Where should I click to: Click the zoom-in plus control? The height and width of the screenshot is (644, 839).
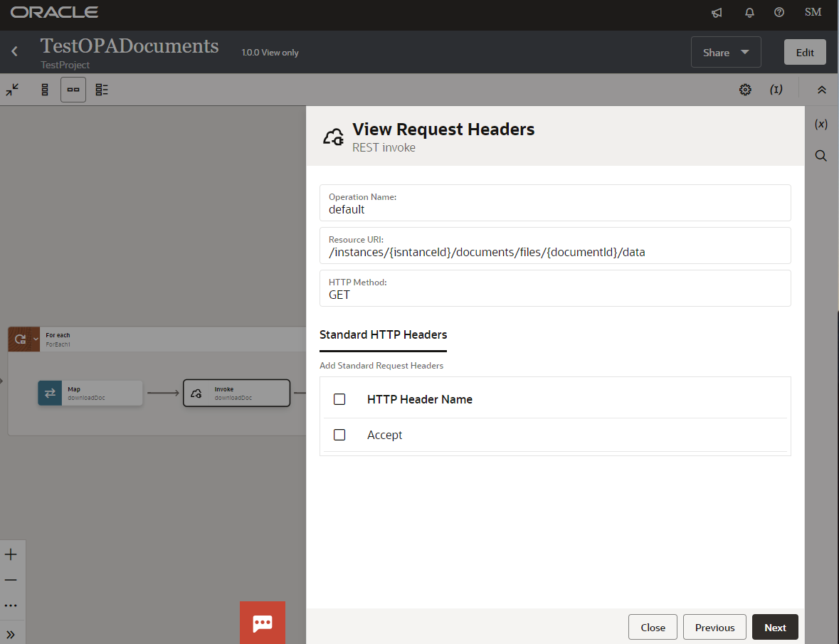11,554
